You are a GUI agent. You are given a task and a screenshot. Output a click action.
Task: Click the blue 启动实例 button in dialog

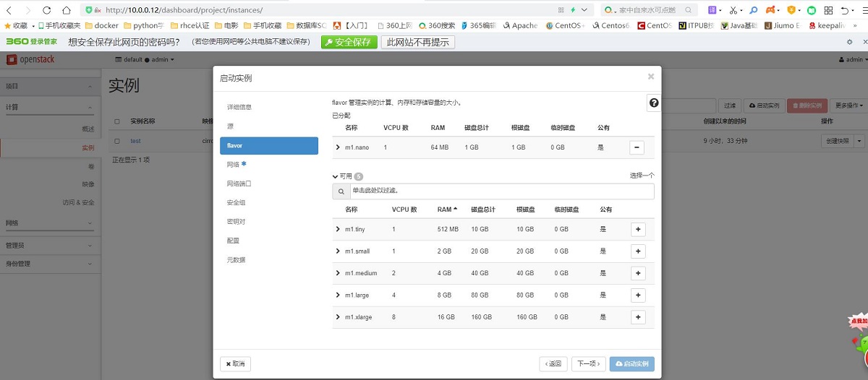pos(632,363)
